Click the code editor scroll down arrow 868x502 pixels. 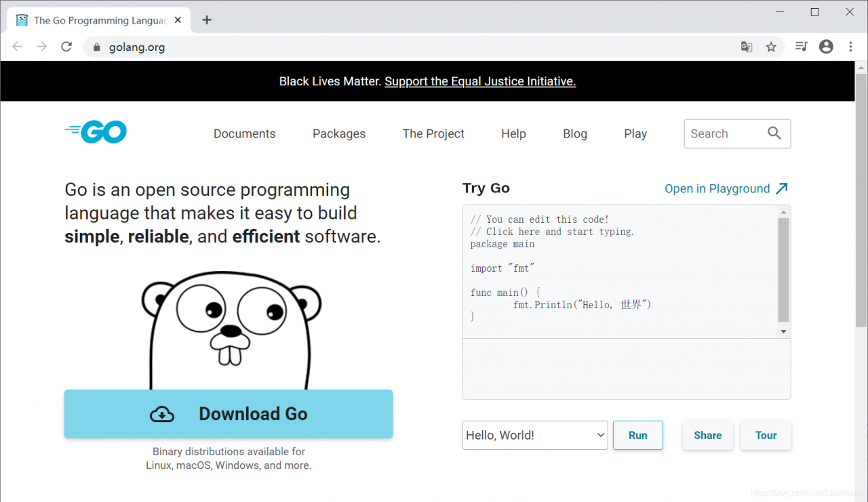pos(784,331)
